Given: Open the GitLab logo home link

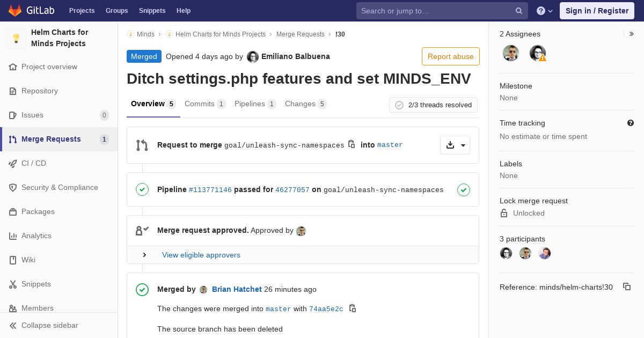Looking at the screenshot, I should pos(31,11).
